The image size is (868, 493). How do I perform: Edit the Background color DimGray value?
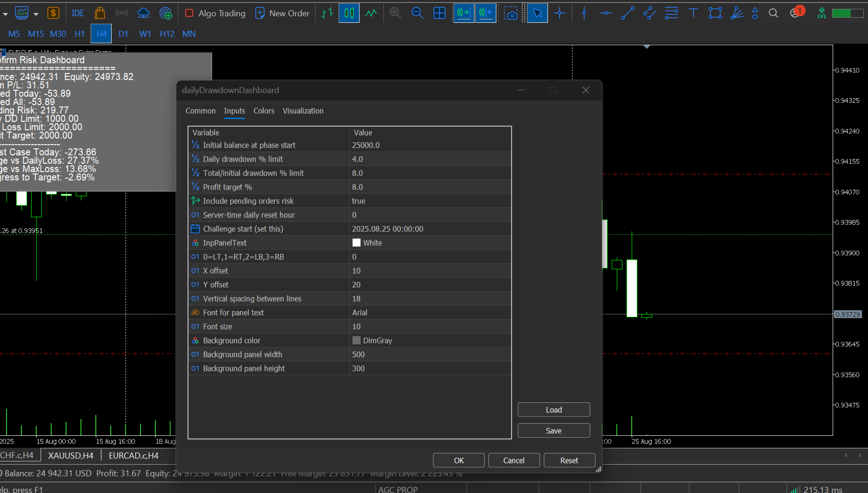pyautogui.click(x=430, y=340)
